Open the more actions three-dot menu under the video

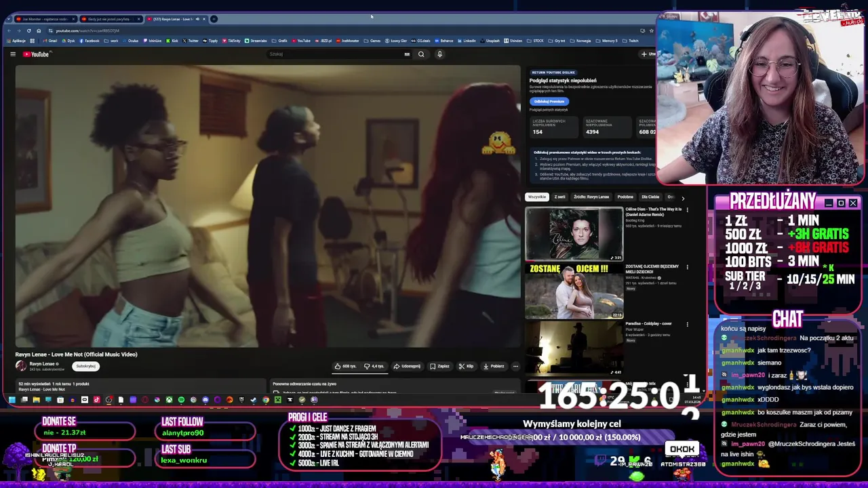(x=515, y=366)
